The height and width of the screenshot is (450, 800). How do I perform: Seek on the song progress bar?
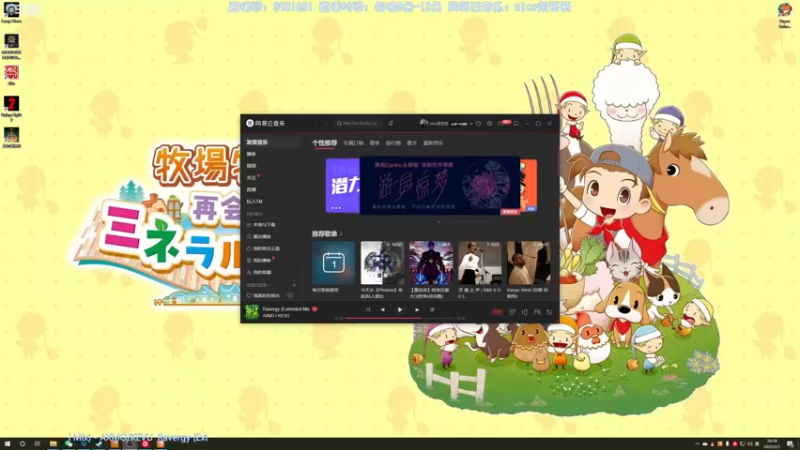point(399,318)
